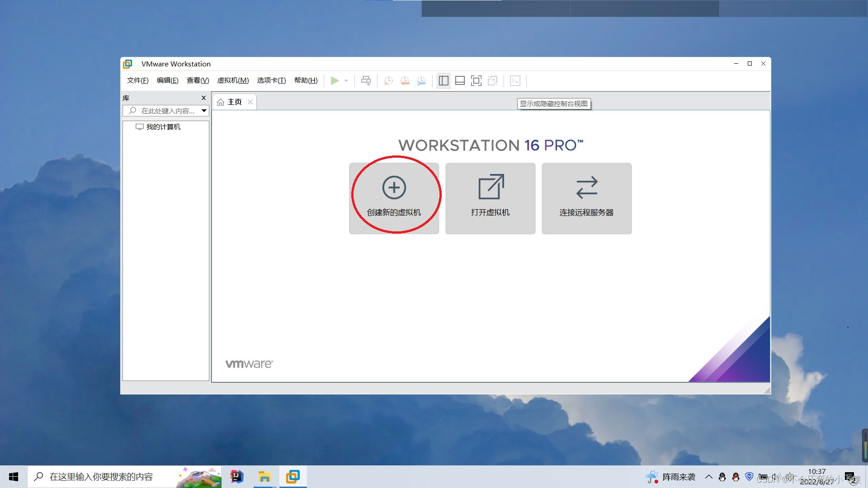Viewport: 868px width, 488px height.
Task: Open IntelliJ IDEA from the taskbar
Action: 236,477
